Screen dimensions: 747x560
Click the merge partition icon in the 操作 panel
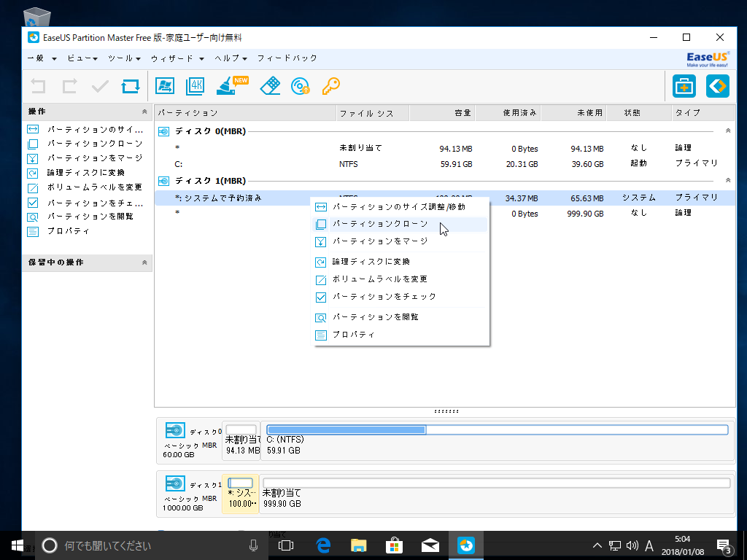click(x=33, y=158)
